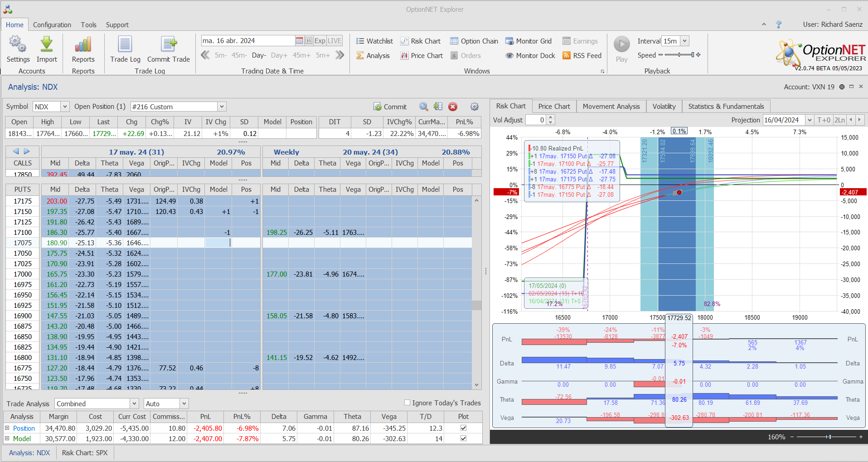The image size is (868, 462).
Task: Switch to the Configuration ribbon tab
Action: click(x=52, y=25)
